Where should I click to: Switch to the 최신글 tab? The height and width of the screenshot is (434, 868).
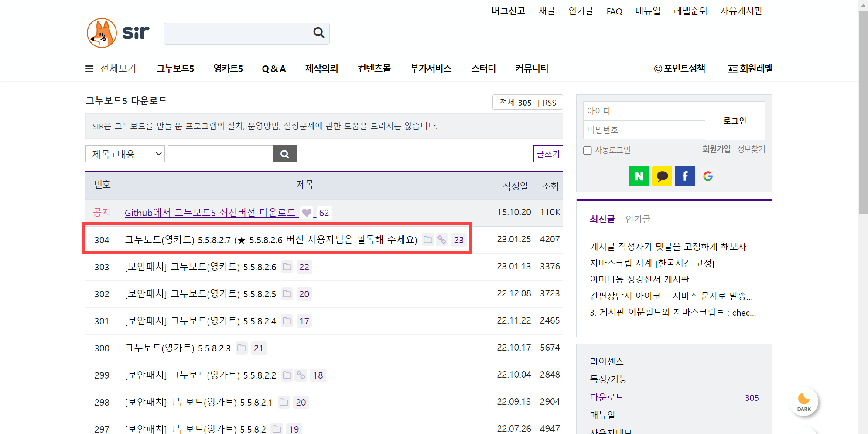[x=602, y=219]
